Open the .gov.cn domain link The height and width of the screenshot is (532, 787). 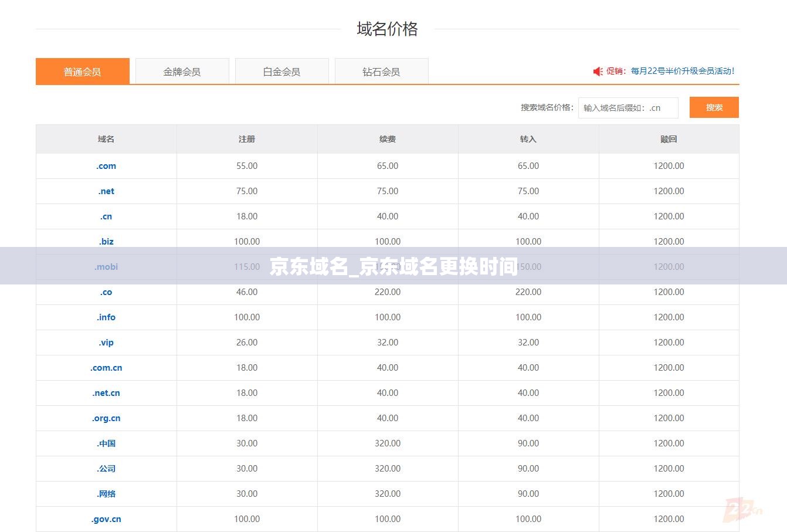click(x=106, y=519)
